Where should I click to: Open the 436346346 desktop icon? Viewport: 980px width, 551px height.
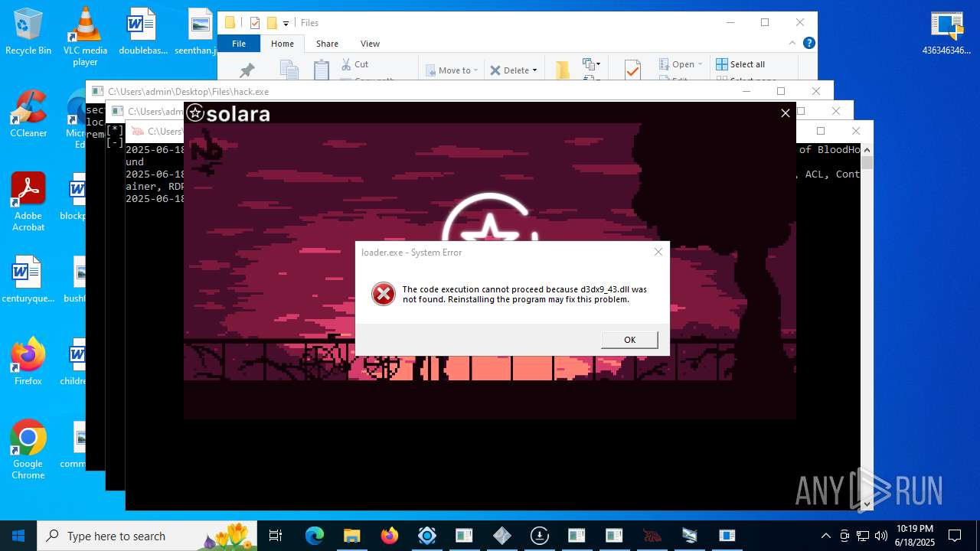coord(946,31)
